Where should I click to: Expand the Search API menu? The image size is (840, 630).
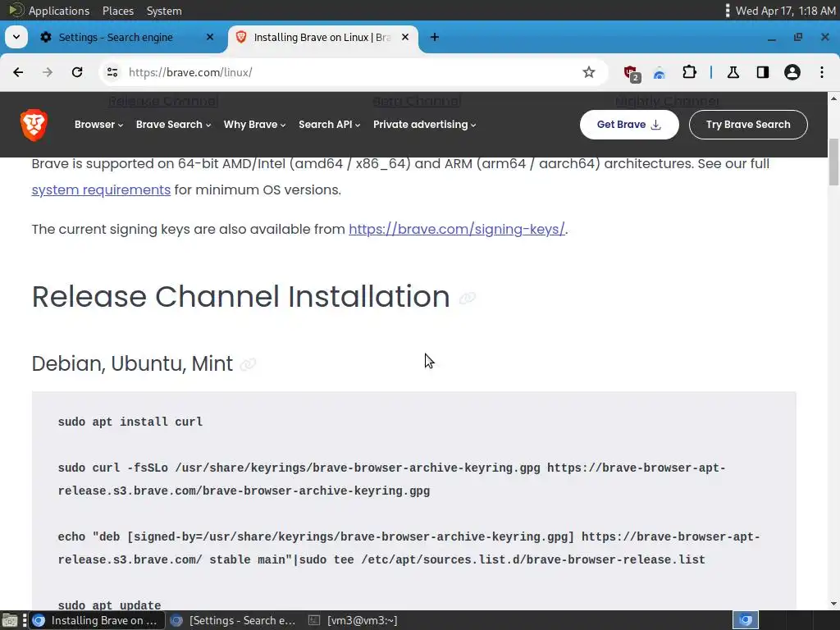tap(329, 125)
